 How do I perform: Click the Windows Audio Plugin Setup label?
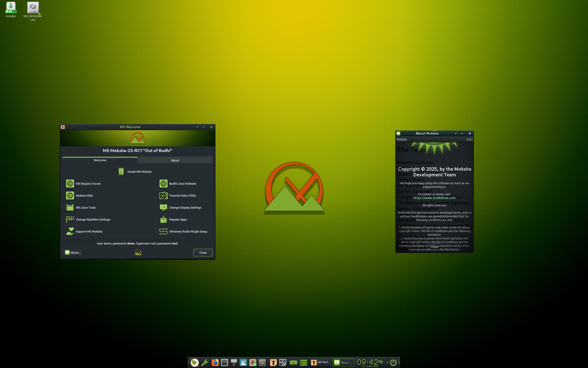[188, 231]
